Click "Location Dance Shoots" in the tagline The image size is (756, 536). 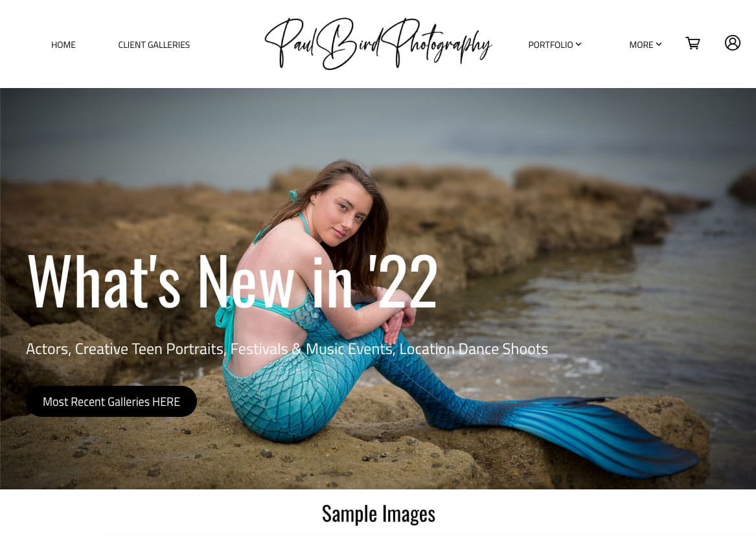click(x=474, y=349)
